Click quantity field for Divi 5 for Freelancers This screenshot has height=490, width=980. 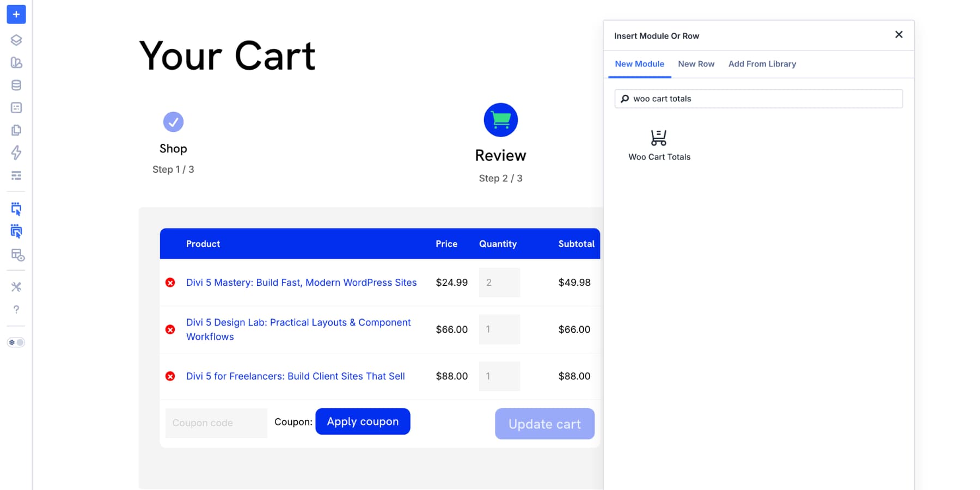click(x=499, y=376)
